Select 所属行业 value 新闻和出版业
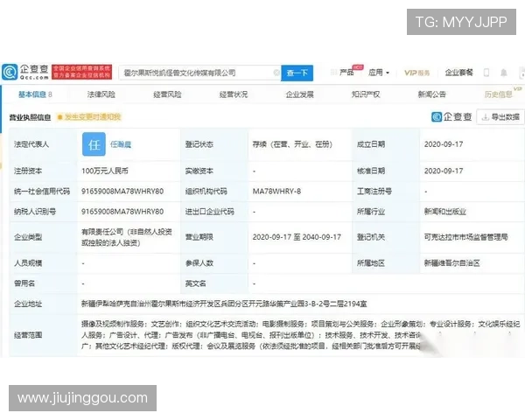 coord(445,212)
